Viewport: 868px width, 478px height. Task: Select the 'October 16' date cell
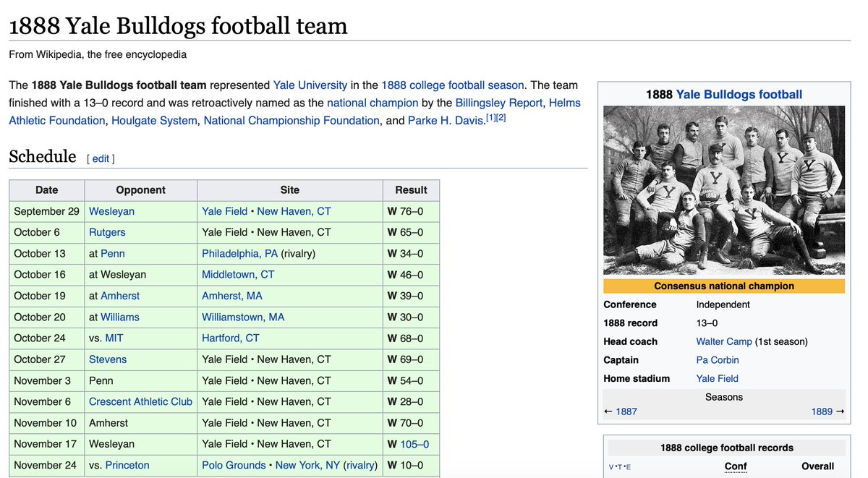[47, 275]
